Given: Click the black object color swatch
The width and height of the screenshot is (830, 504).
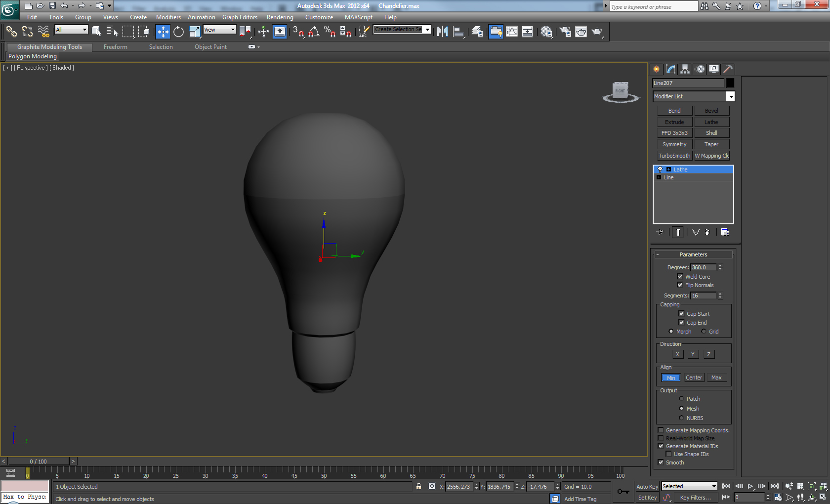Looking at the screenshot, I should click(x=730, y=83).
